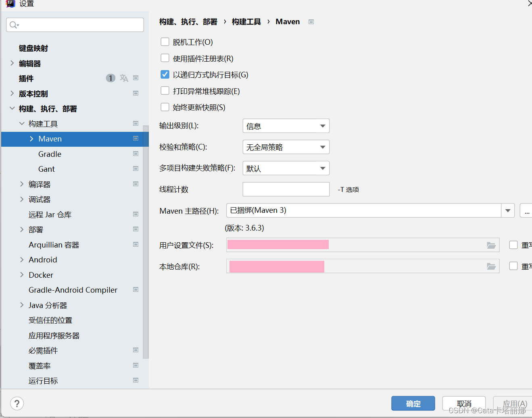Click the project-level icon on 构建工具 row

coord(136,124)
